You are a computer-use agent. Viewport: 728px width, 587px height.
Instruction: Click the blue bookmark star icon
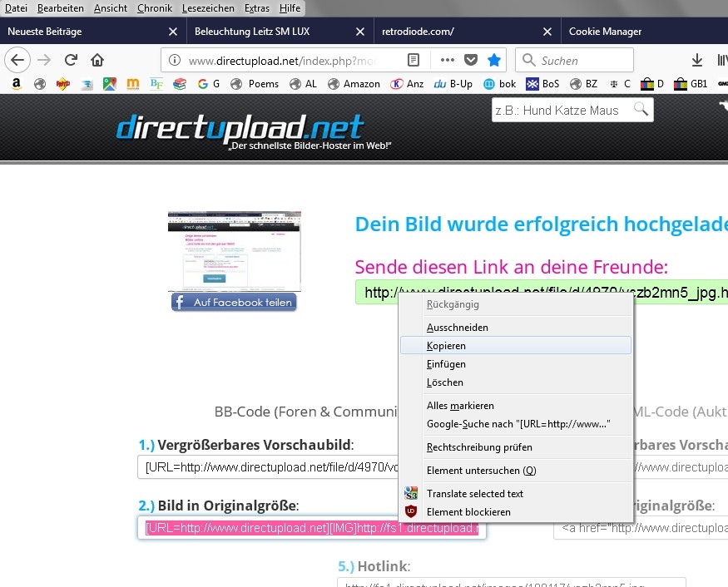point(494,60)
